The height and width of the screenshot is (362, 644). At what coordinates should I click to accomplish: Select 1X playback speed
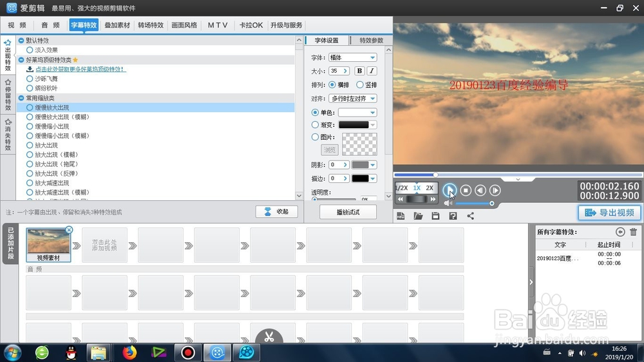417,188
